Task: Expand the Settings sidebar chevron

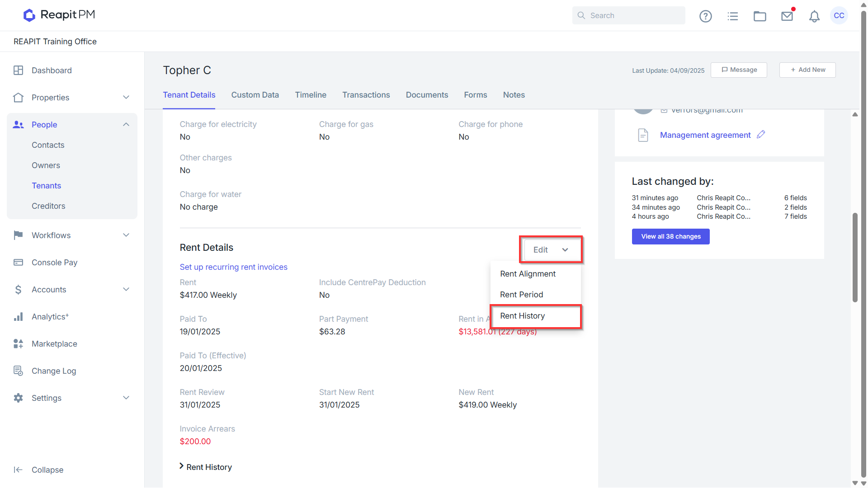Action: click(126, 398)
